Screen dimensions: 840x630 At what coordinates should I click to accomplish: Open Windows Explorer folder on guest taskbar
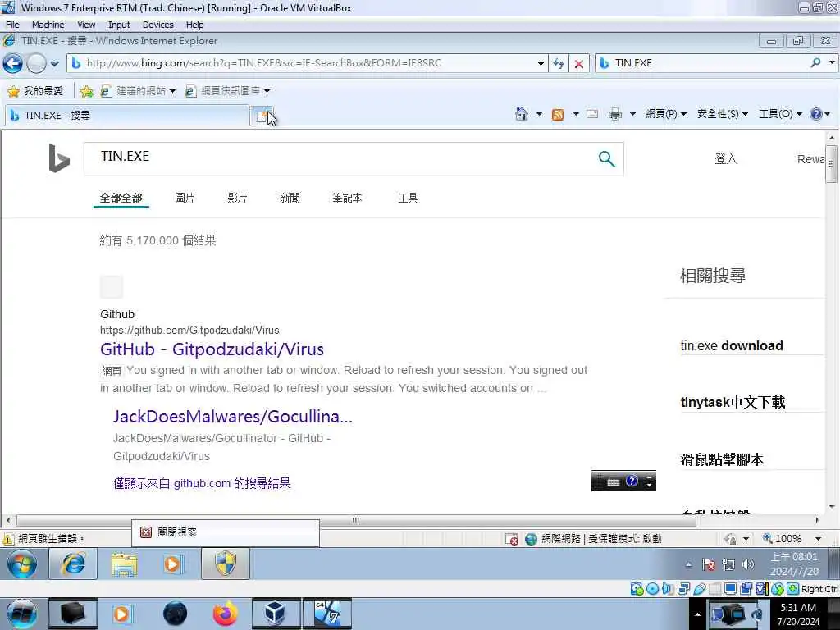coord(124,564)
